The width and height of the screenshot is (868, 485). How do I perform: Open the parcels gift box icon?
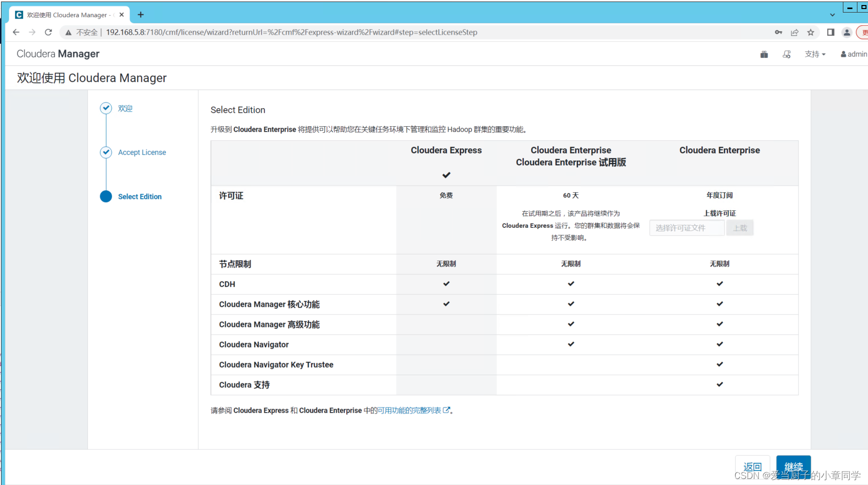pos(764,54)
